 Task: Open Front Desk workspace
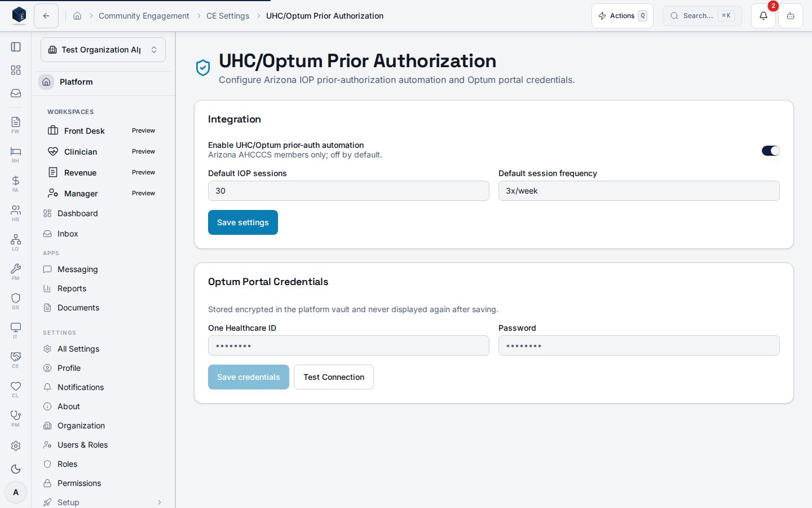[103, 131]
